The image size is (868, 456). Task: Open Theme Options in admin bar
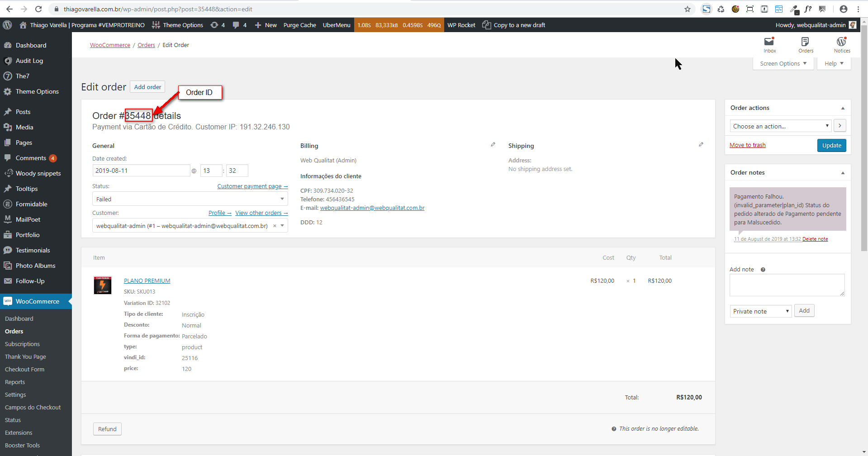[178, 25]
